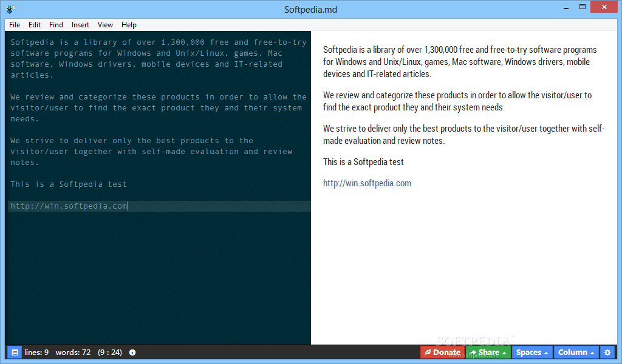Click the cursor position (9 : 24) indicator
This screenshot has width=622, height=364.
[x=110, y=352]
